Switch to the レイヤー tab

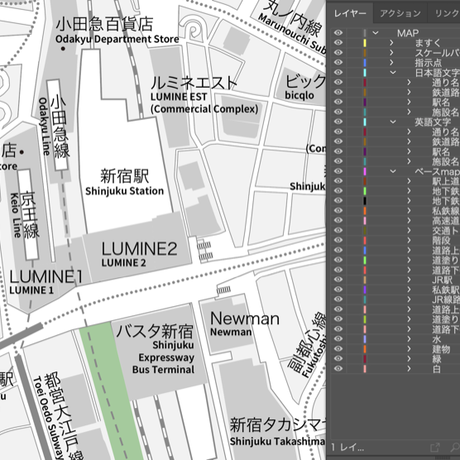350,13
